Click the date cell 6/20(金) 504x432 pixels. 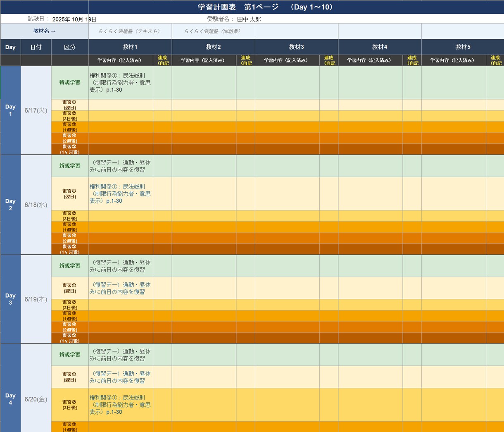(x=36, y=399)
